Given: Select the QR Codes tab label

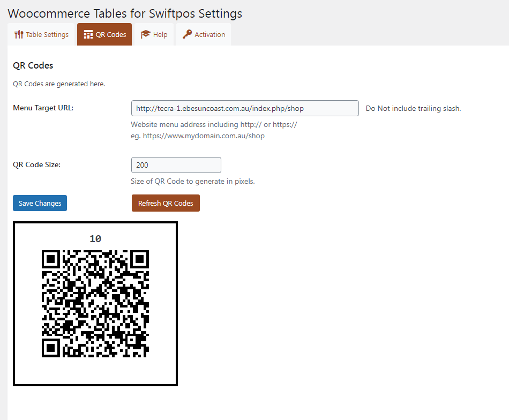Looking at the screenshot, I should pyautogui.click(x=111, y=34).
